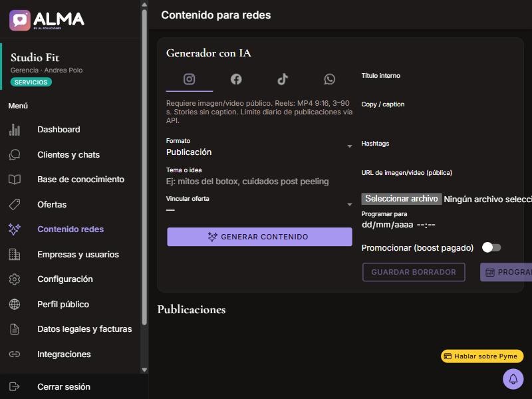Click the Publicaciones heading
This screenshot has width=532, height=399.
pyautogui.click(x=192, y=309)
